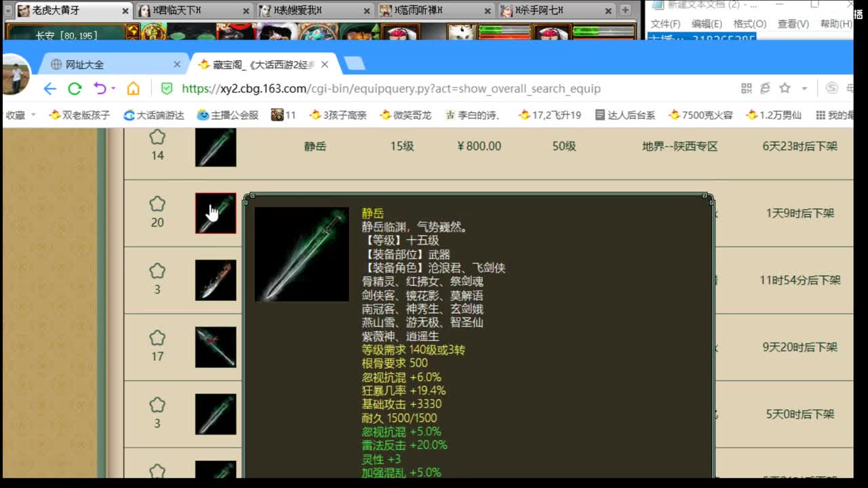Image resolution: width=868 pixels, height=488 pixels.
Task: Open the sword thumbnail in the 5天0时 row
Action: click(x=216, y=414)
